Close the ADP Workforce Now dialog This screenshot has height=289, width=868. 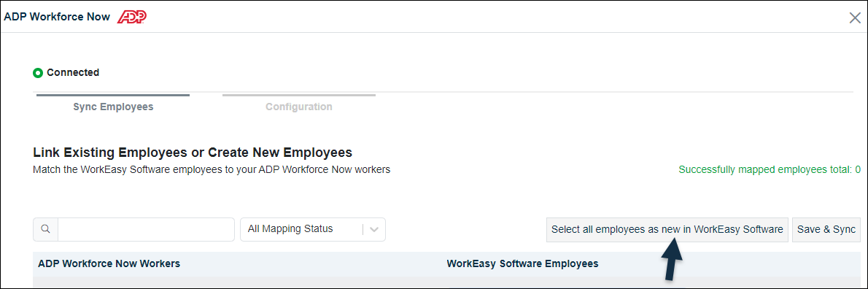click(855, 18)
